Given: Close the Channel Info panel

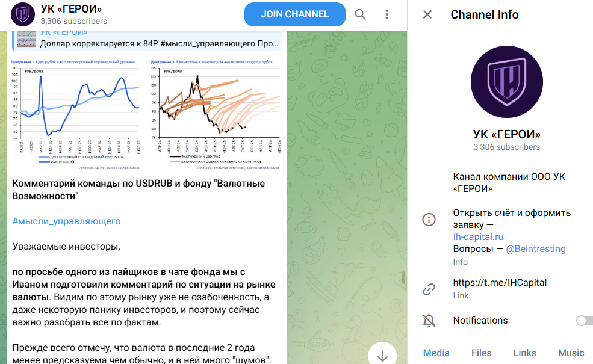Looking at the screenshot, I should 427,15.
